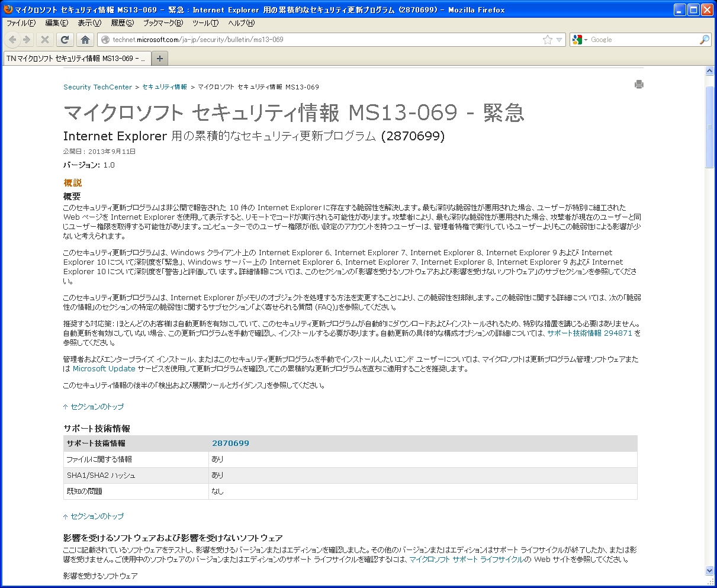
Task: Click the search magnifier icon
Action: pyautogui.click(x=704, y=40)
